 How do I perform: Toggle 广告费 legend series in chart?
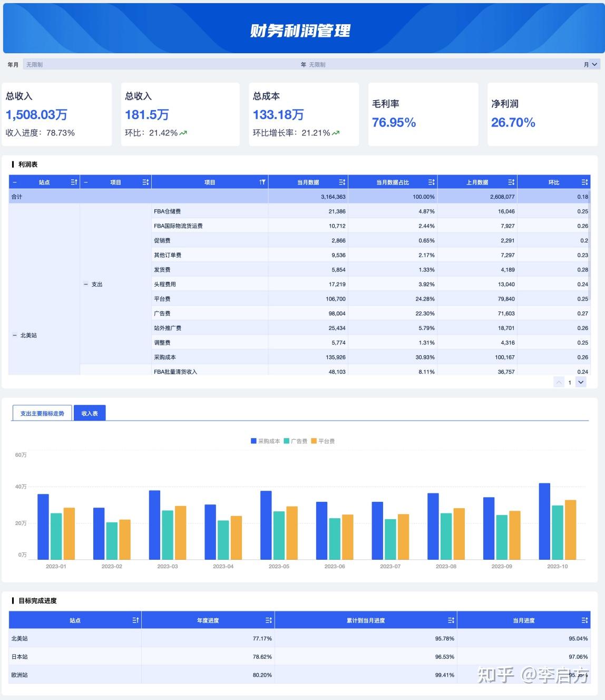click(296, 441)
